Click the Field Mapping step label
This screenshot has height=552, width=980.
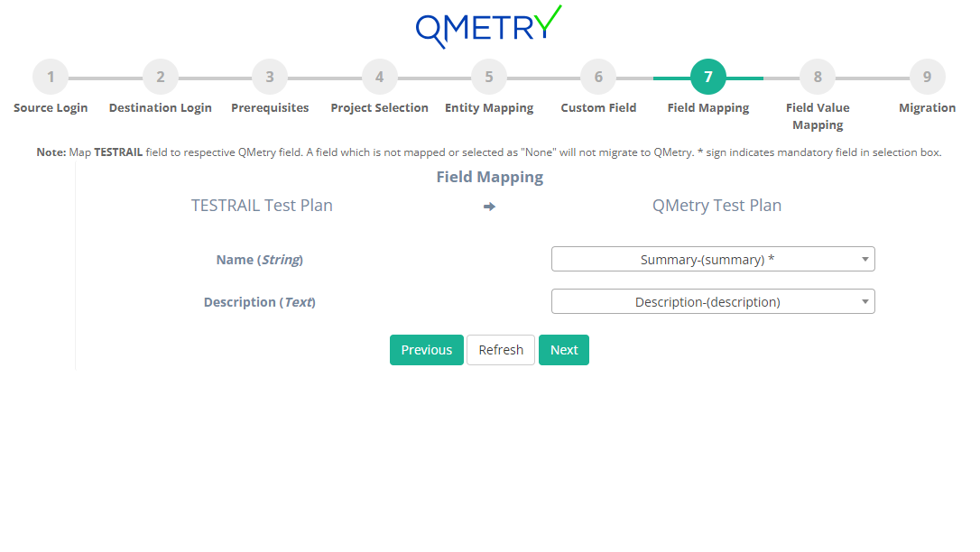(708, 107)
